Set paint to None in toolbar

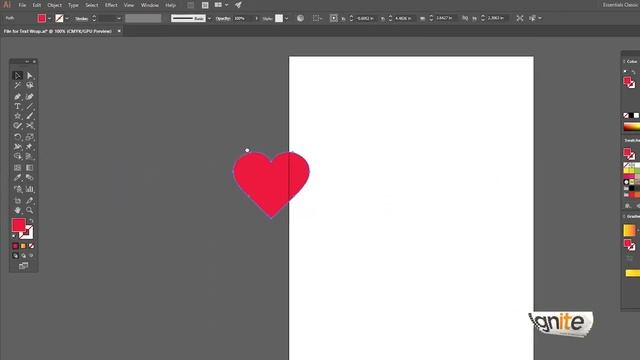pyautogui.click(x=31, y=246)
